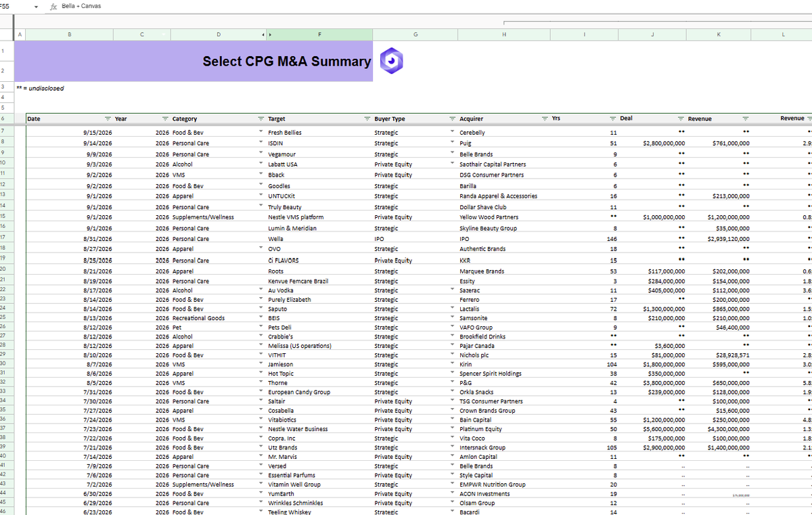The image size is (812, 515).
Task: Open Buyer Type dropdown in Labatt USA row
Action: coord(452,164)
